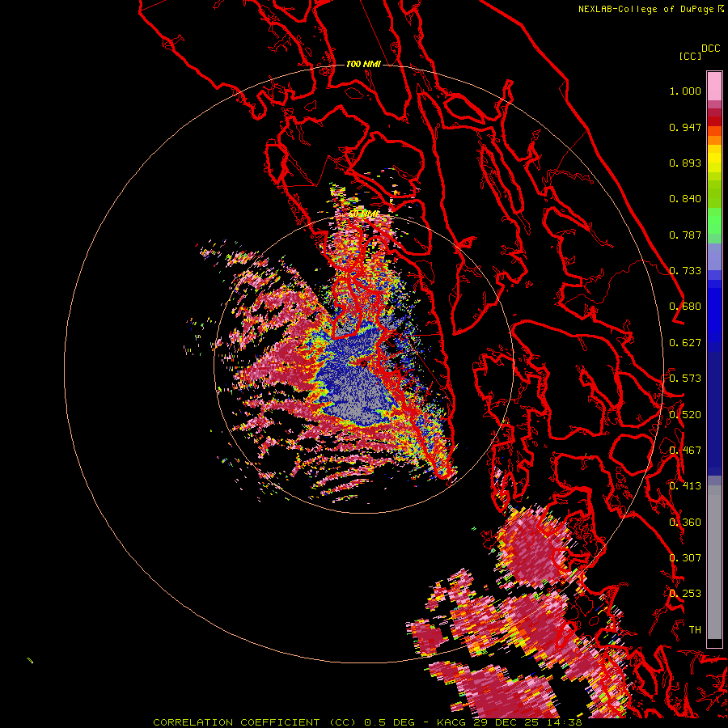Click the CORRELATION COEFFICIENT (CC) caption text

(255, 722)
